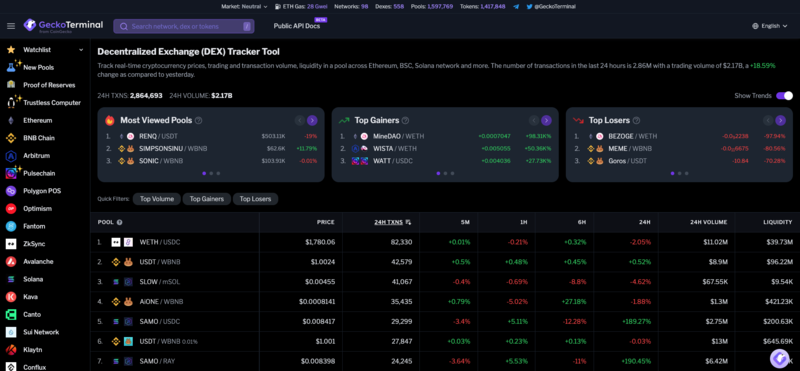Go to previous Most Viewed Pools page
This screenshot has height=371, width=800.
point(300,120)
